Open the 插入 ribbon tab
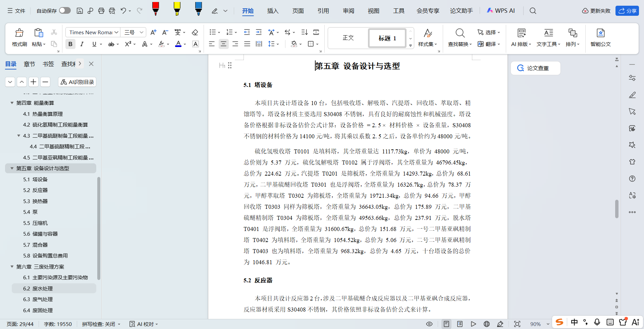644x329 pixels. (273, 11)
